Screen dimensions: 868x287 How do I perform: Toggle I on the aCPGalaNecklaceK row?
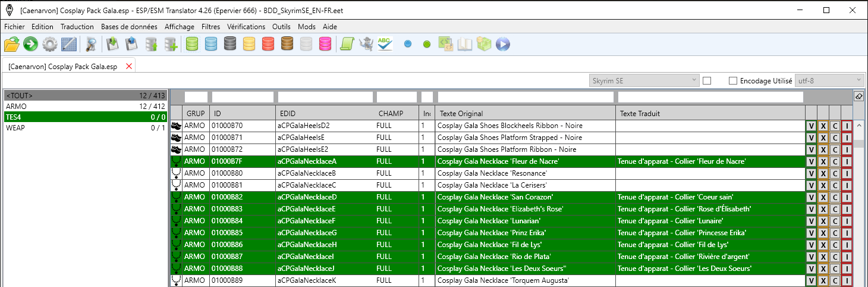847,281
